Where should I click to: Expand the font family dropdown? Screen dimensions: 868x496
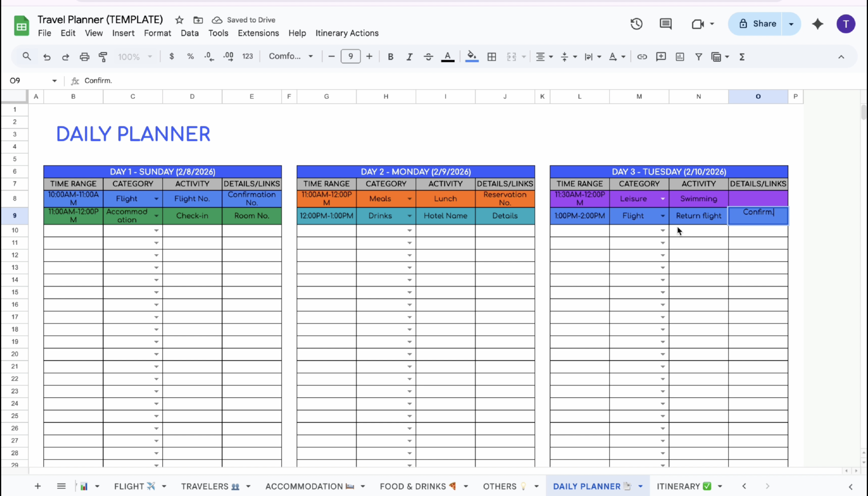click(291, 56)
